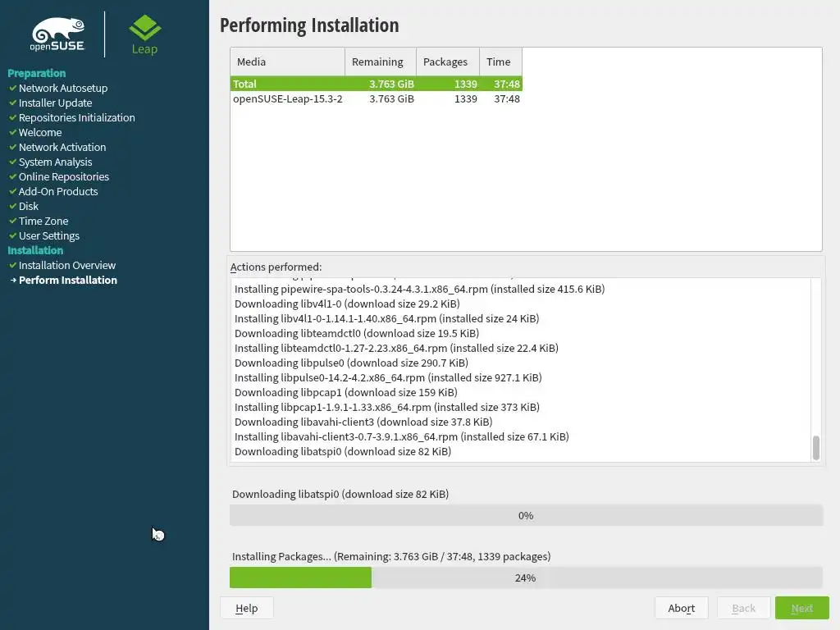Image resolution: width=840 pixels, height=630 pixels.
Task: Click the Installation Overview step
Action: pos(67,265)
